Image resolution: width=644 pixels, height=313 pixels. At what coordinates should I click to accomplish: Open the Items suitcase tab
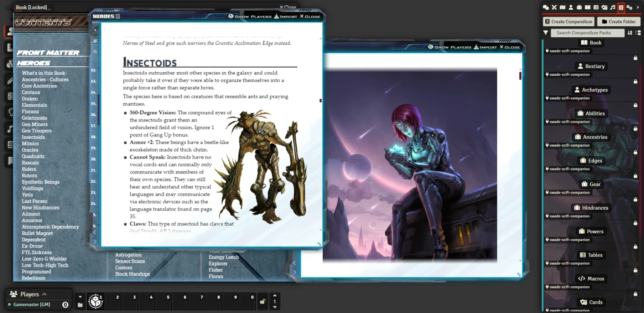tap(579, 7)
